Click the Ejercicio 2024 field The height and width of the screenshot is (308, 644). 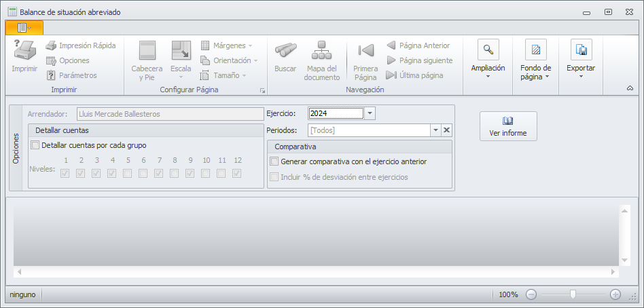336,113
